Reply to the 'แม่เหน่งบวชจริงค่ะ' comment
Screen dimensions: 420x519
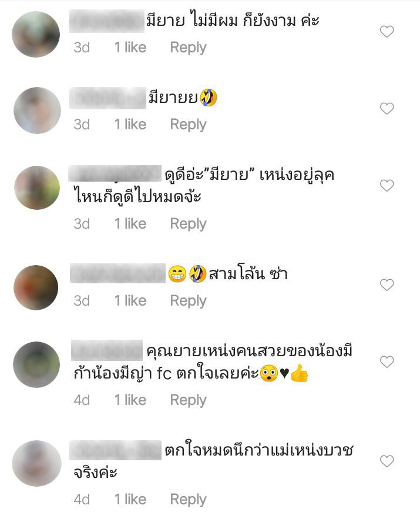click(x=188, y=500)
